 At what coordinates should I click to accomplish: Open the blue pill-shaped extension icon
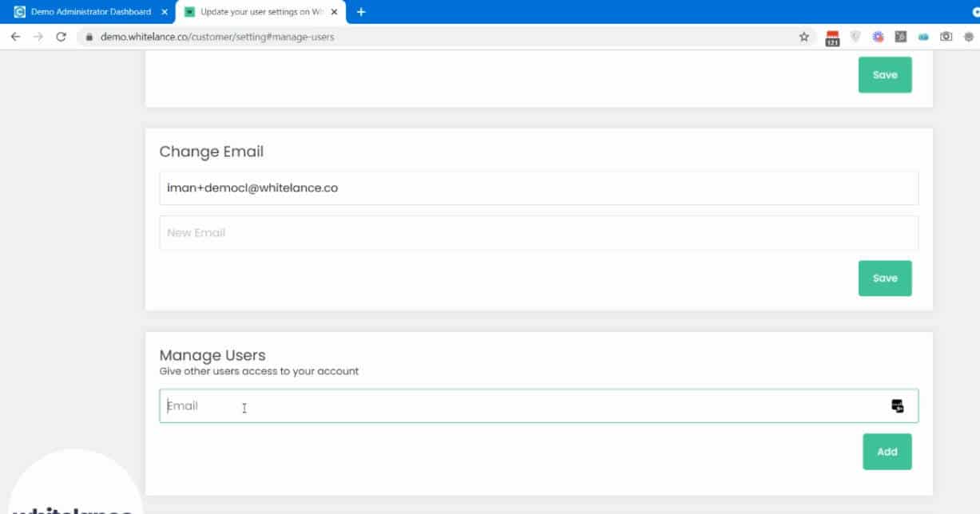point(923,37)
